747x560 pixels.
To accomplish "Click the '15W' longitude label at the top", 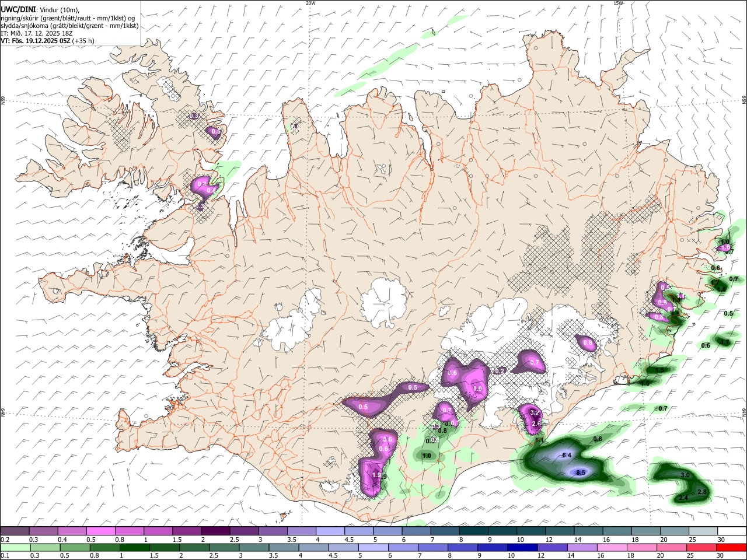I will click(618, 2).
